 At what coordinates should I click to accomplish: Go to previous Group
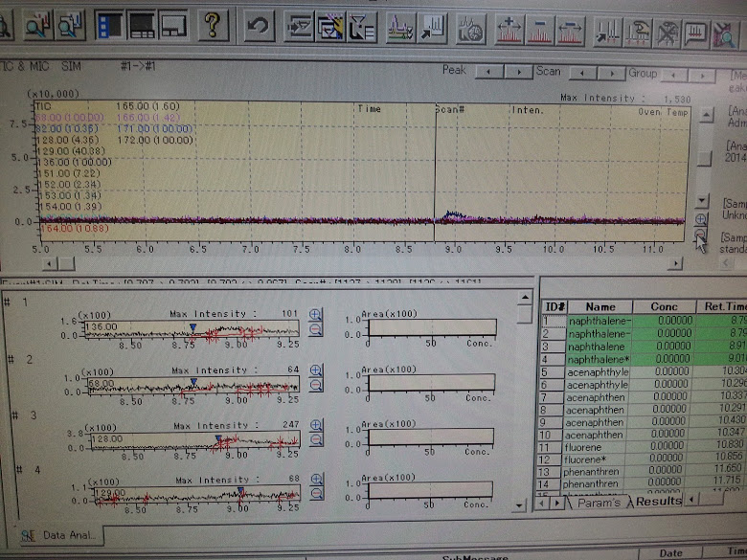673,75
